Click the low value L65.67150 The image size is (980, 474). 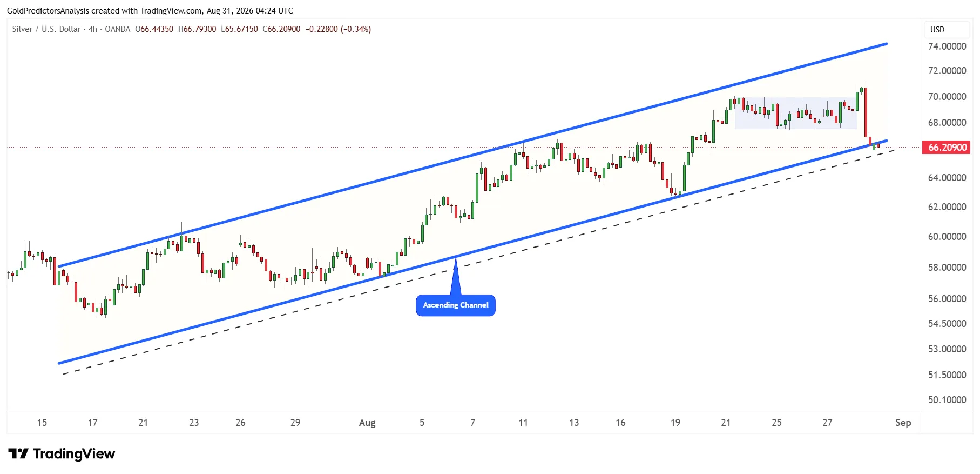pos(239,29)
